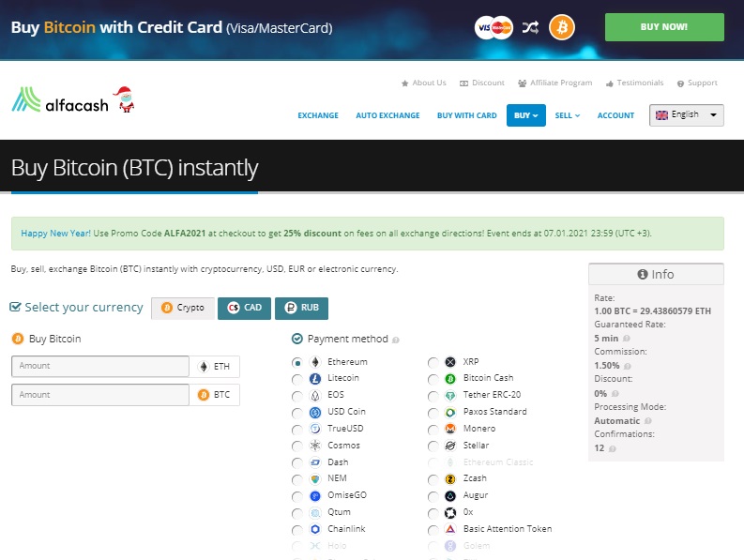The image size is (744, 560).
Task: Click the shuffle exchange arrows icon
Action: (530, 27)
